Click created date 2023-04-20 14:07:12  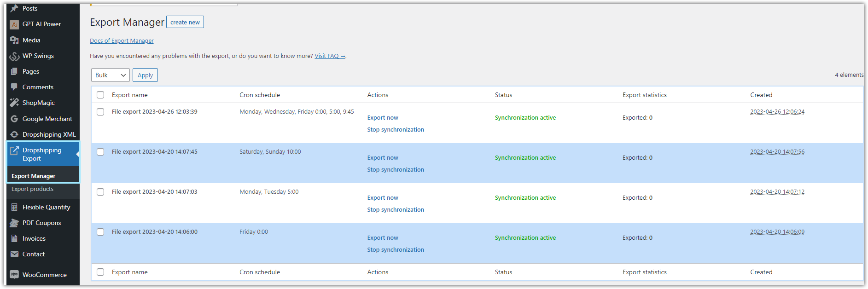[x=777, y=192]
